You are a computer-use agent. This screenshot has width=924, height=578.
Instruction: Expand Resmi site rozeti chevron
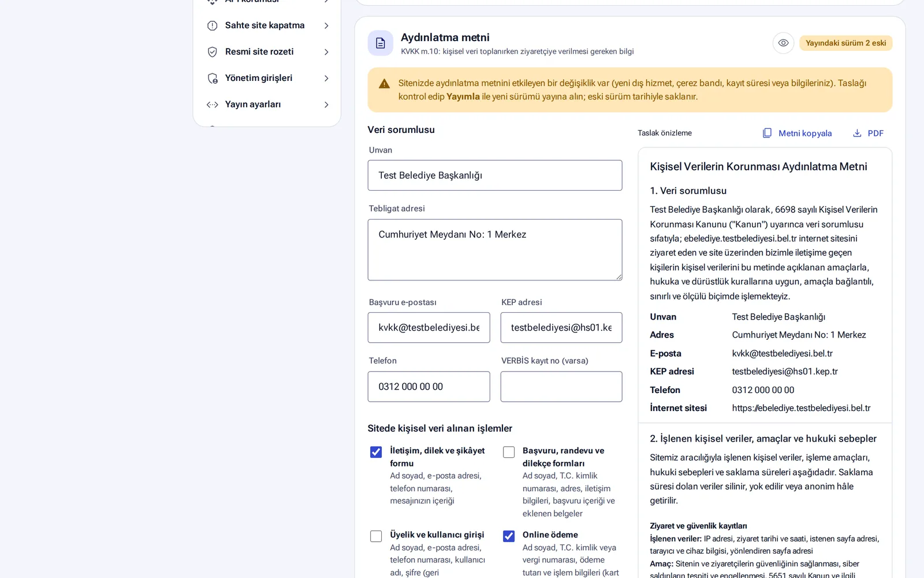[x=326, y=52]
